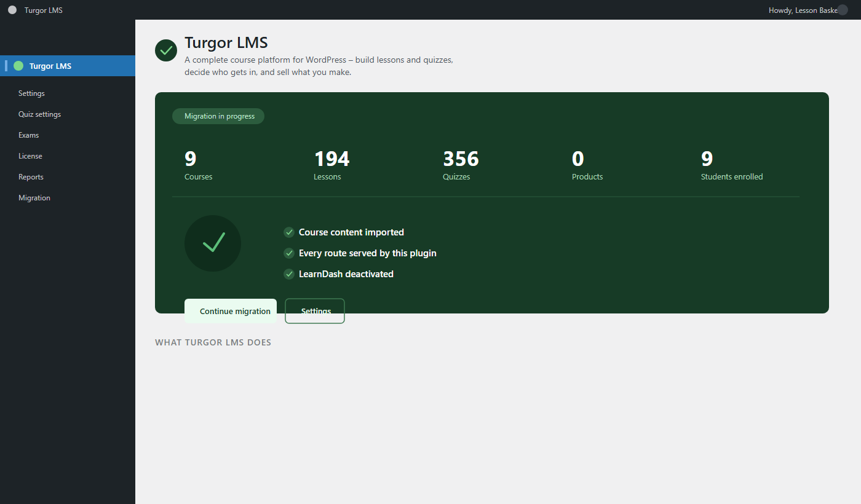Viewport: 861px width, 504px height.
Task: Open the Turgor LMS site link in the admin bar
Action: click(x=43, y=10)
